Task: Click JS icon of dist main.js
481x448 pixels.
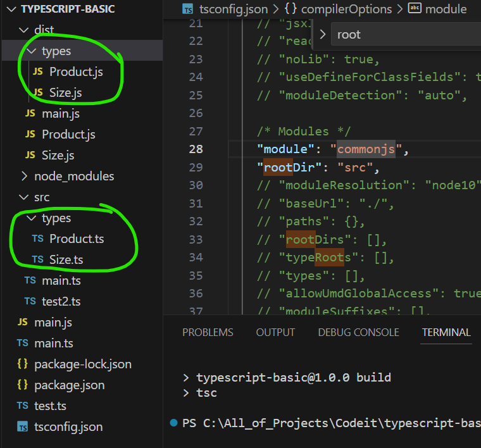Action: click(x=30, y=113)
